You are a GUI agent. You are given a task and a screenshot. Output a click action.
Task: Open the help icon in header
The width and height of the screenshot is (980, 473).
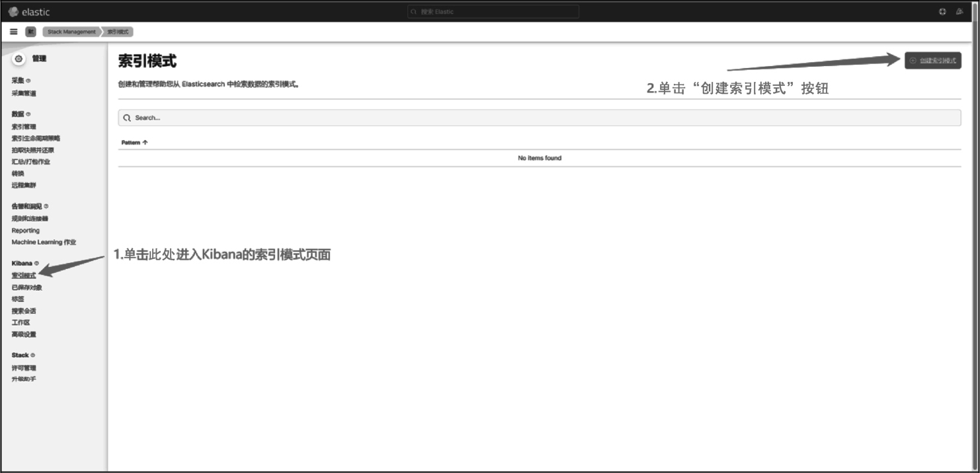click(942, 12)
